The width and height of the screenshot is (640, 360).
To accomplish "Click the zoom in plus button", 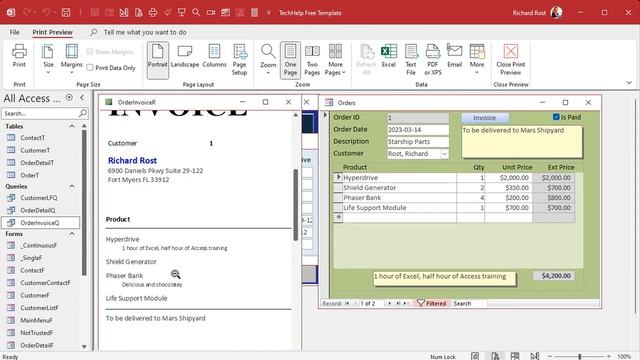I will (608, 356).
